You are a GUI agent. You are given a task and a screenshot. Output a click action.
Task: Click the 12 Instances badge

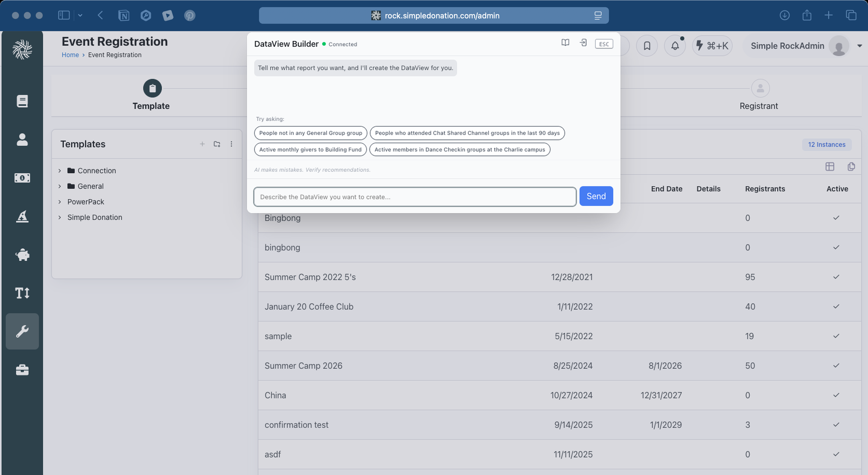click(x=826, y=145)
